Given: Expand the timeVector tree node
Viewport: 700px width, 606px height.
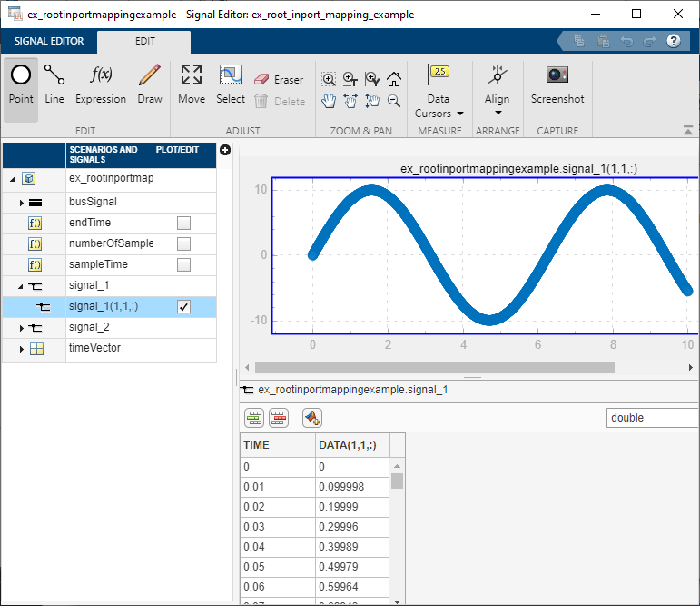Looking at the screenshot, I should (x=21, y=349).
